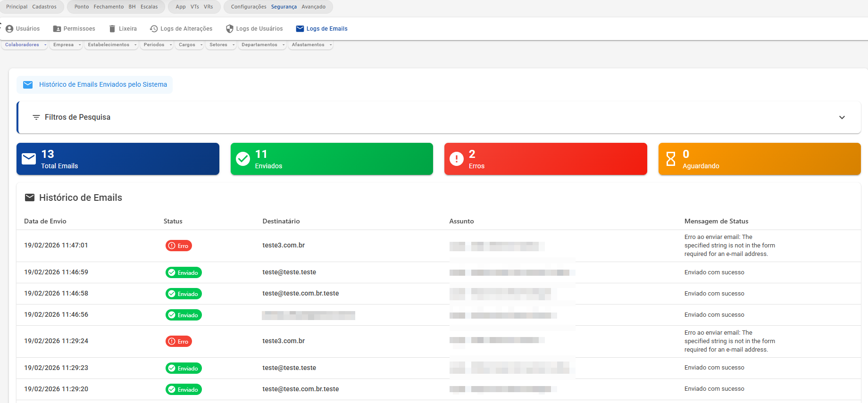Select the Segurança menu
This screenshot has height=403, width=868.
click(x=284, y=7)
